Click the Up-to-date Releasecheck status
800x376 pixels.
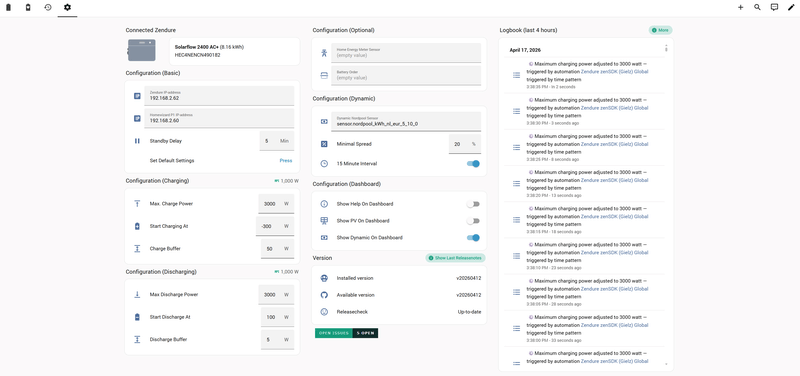[x=469, y=312]
